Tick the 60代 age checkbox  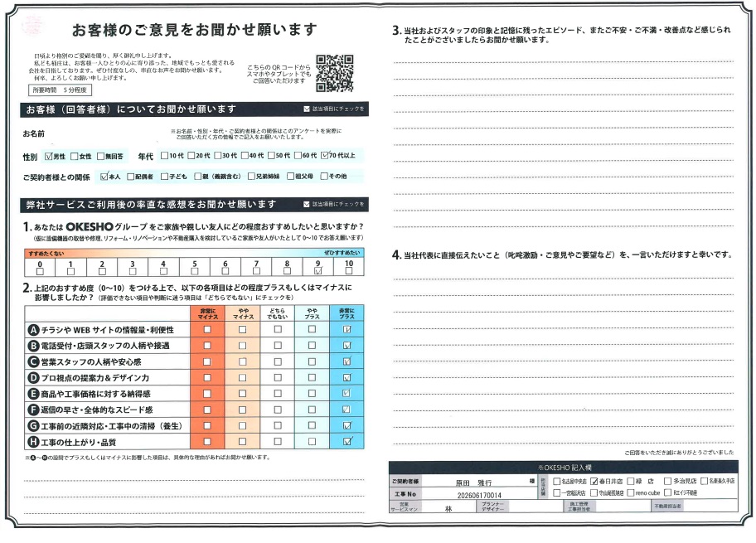tap(298, 155)
